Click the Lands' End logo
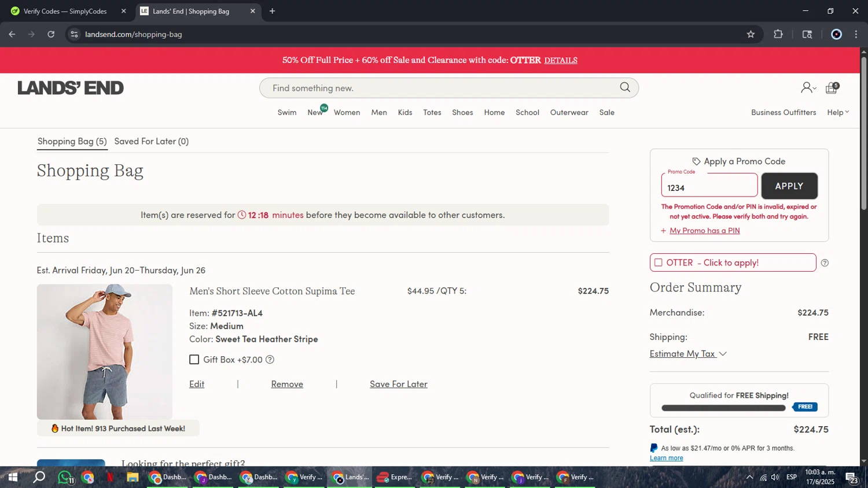The image size is (868, 488). pyautogui.click(x=71, y=88)
